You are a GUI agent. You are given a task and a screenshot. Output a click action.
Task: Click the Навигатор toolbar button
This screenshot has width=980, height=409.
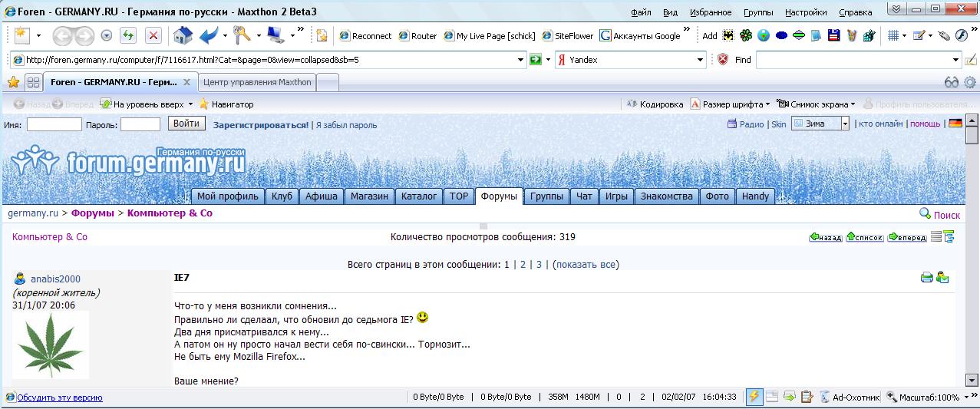(226, 104)
